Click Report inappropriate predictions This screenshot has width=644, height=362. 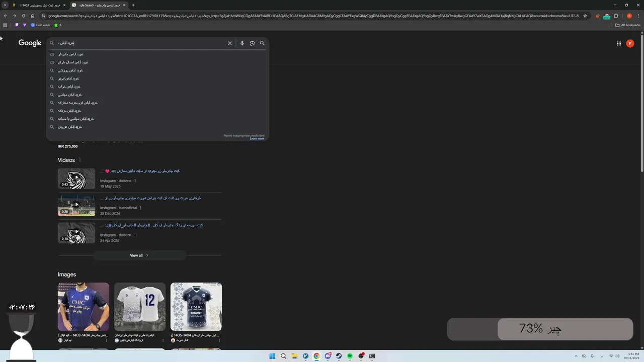(x=244, y=135)
